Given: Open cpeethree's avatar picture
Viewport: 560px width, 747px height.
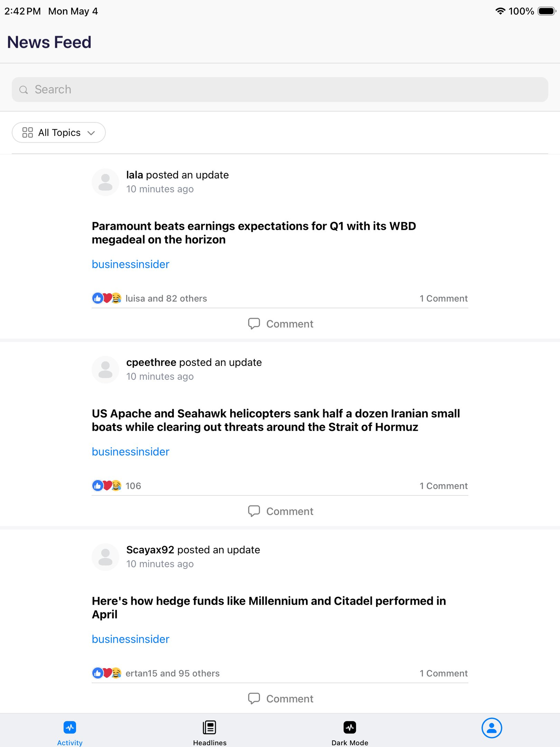Looking at the screenshot, I should 105,369.
